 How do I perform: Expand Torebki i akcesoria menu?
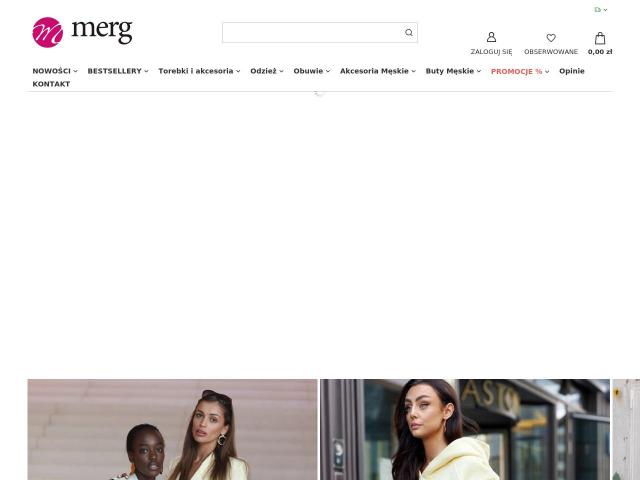(199, 71)
